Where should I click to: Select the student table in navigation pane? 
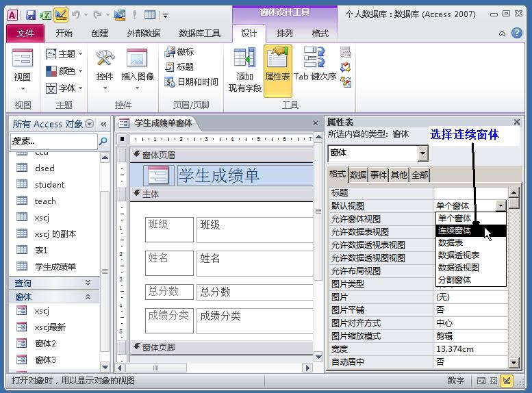(49, 185)
